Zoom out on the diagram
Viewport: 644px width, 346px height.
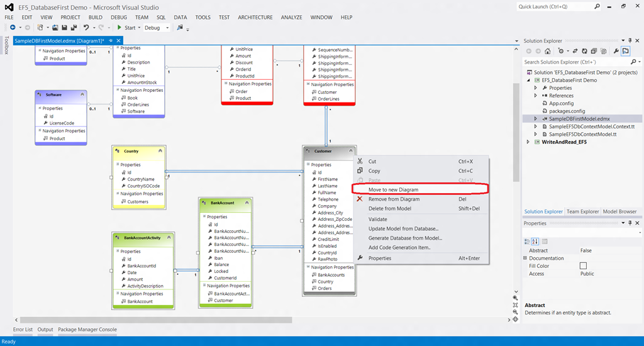point(516,312)
